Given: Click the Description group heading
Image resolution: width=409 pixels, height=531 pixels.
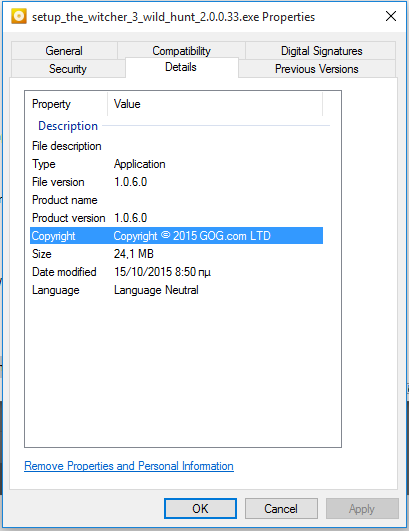Looking at the screenshot, I should coord(68,126).
